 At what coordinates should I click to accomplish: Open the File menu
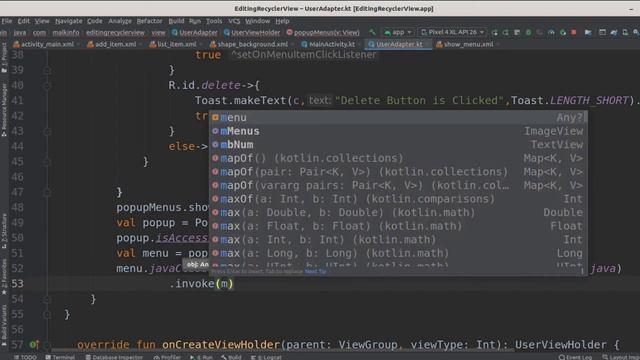[x=7, y=21]
